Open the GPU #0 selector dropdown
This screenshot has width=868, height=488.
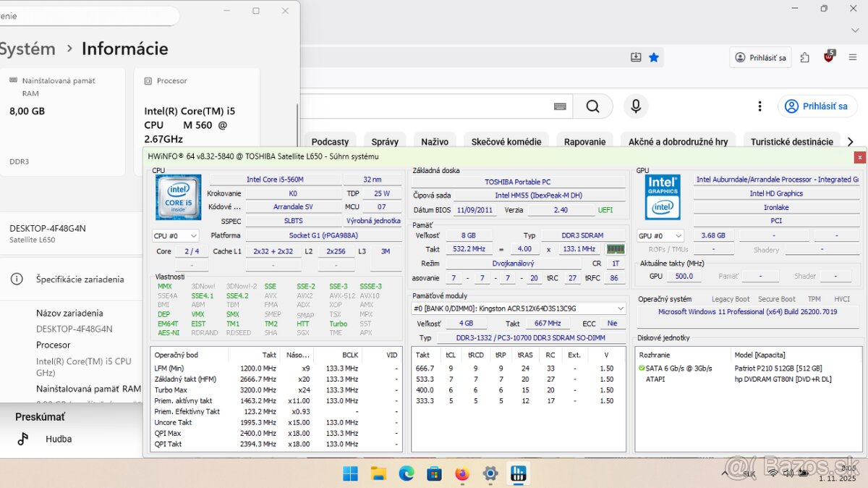click(x=659, y=236)
